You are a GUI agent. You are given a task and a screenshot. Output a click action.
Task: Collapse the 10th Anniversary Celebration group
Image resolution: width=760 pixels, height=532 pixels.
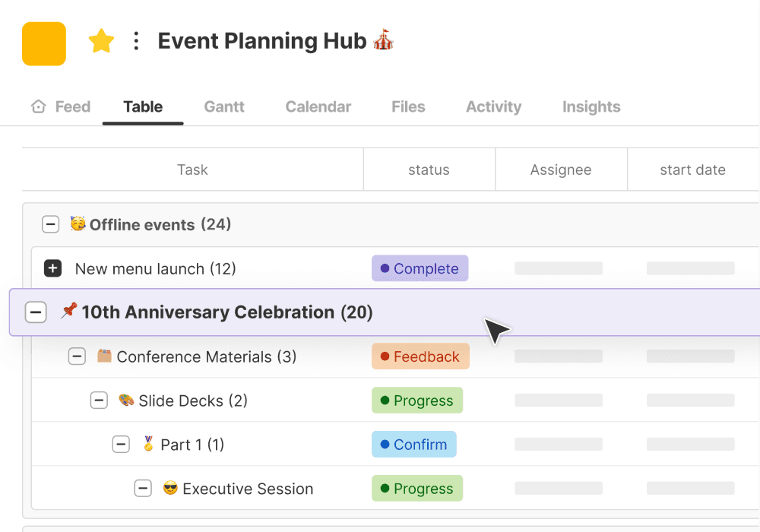tap(36, 312)
